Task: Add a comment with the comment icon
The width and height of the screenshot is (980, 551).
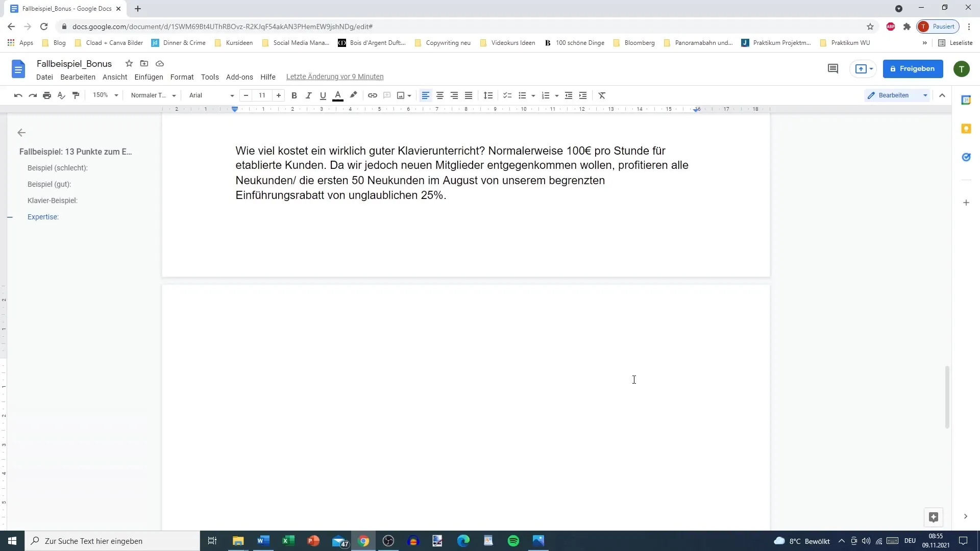Action: tap(387, 95)
